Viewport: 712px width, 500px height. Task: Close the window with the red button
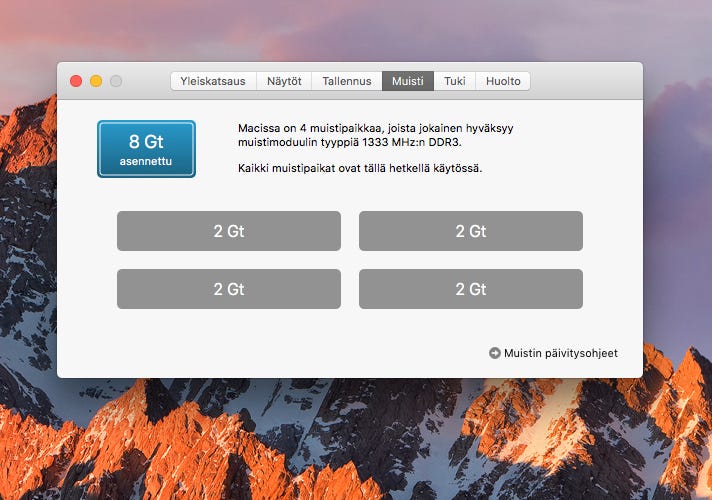click(76, 81)
